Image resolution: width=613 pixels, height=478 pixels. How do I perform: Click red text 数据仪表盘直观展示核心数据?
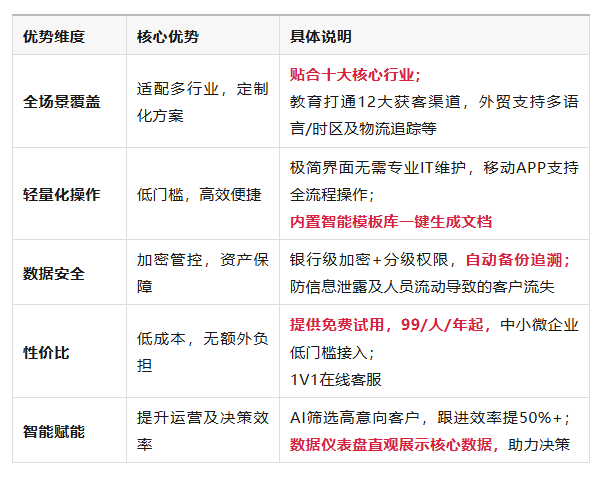coord(395,444)
